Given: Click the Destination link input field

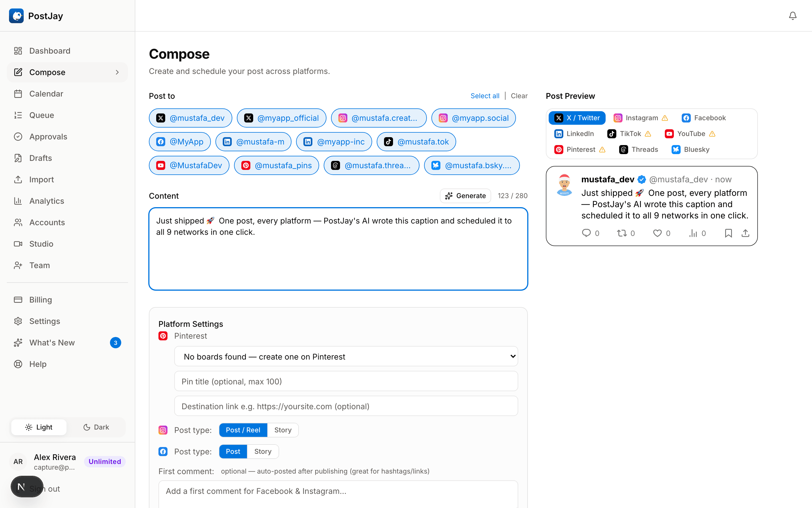Looking at the screenshot, I should [346, 406].
